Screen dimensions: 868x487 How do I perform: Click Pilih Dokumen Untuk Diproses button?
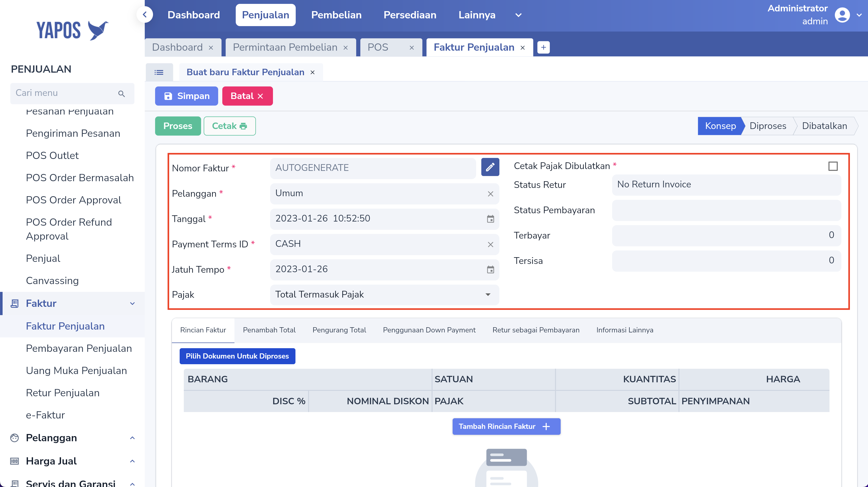coord(237,356)
